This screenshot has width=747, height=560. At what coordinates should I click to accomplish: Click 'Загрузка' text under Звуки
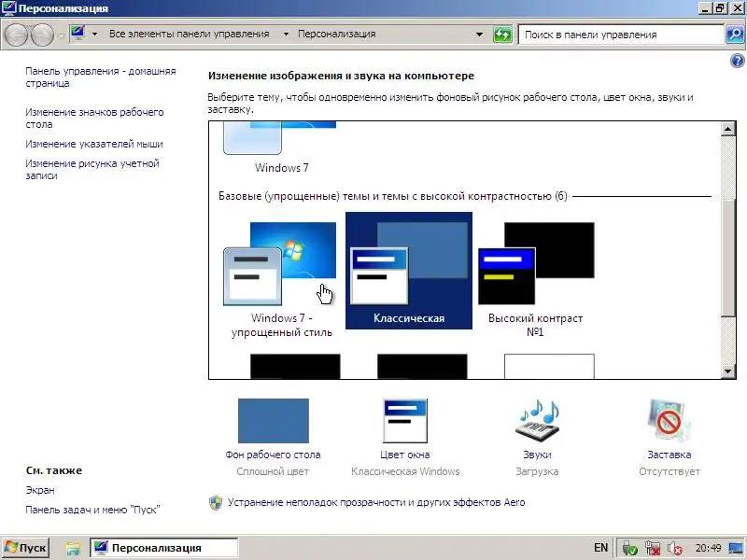[538, 472]
